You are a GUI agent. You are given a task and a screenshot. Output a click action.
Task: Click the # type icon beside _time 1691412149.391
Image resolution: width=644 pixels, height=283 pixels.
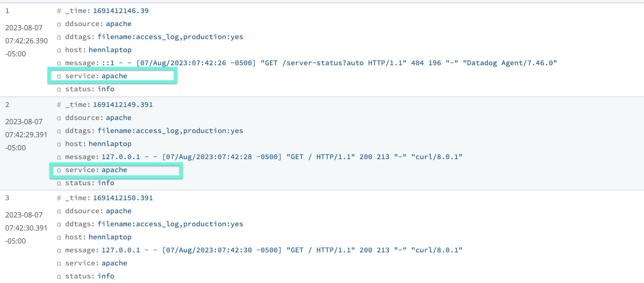pos(59,105)
